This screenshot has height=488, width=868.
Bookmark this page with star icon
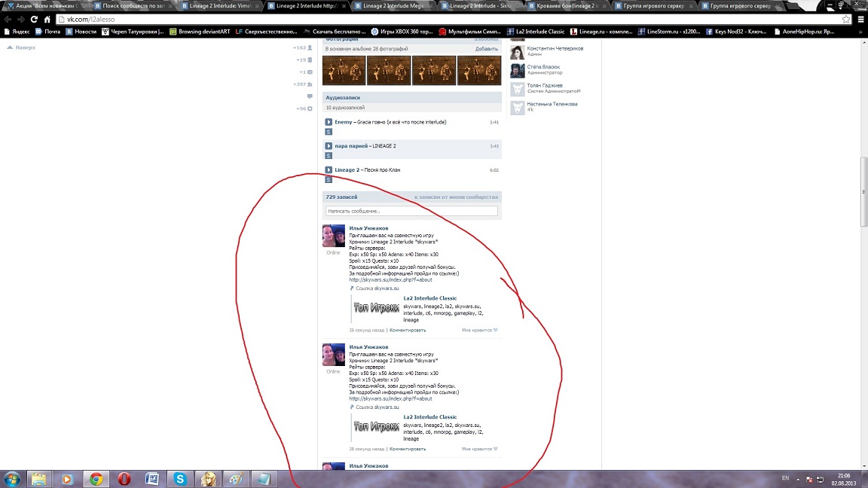[x=846, y=19]
